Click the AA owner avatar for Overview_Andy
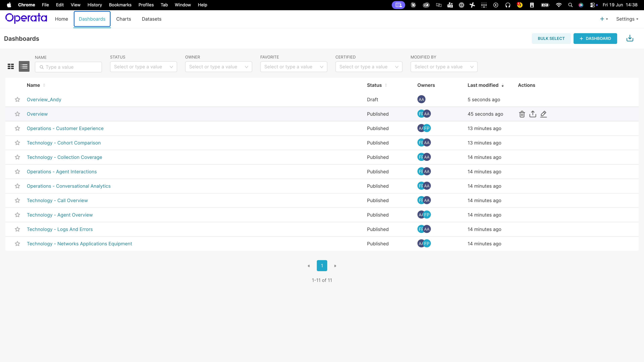The height and width of the screenshot is (362, 644). [421, 99]
